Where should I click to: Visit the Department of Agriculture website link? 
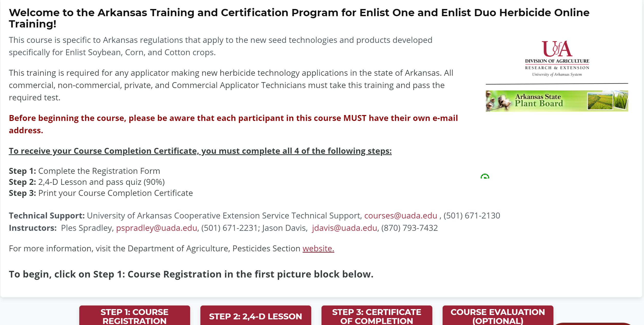click(319, 248)
